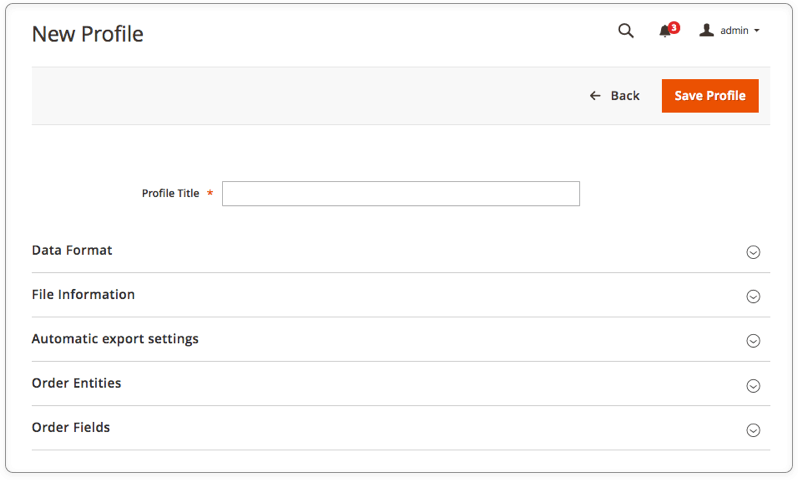
Task: Open the Order Entities section heading
Action: click(76, 383)
